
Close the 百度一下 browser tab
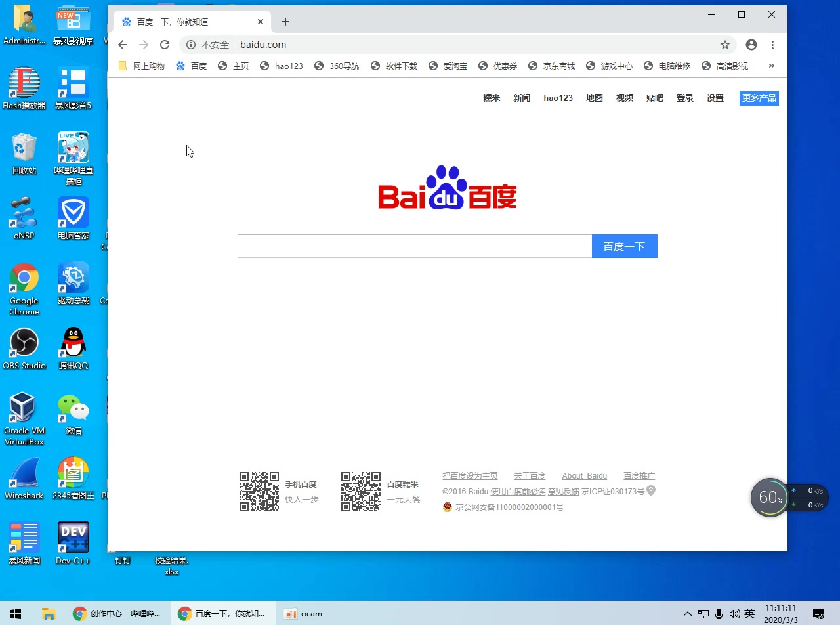(261, 22)
